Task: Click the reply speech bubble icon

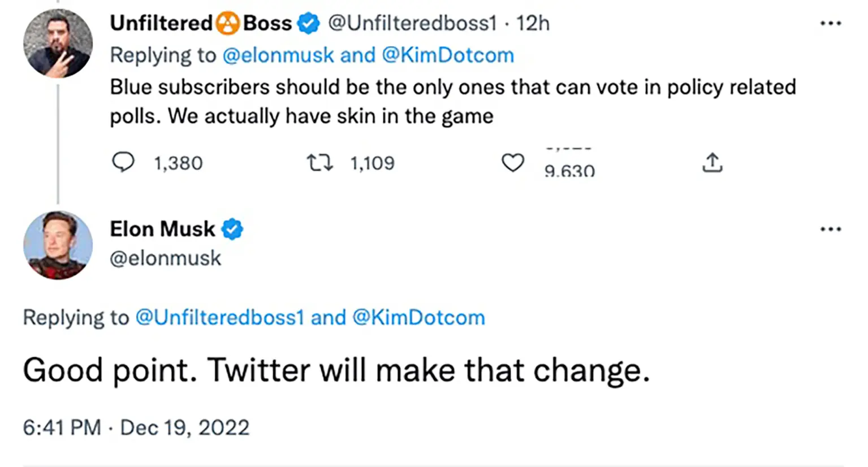Action: tap(123, 162)
